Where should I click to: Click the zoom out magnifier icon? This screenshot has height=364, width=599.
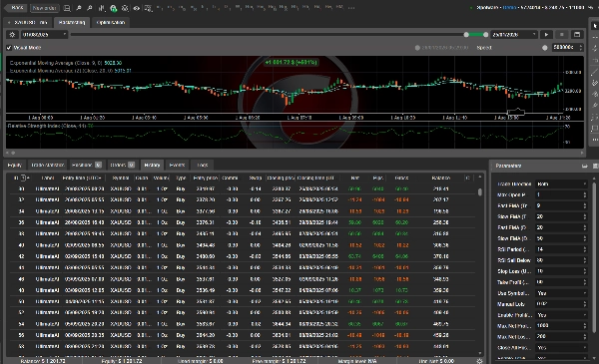pyautogui.click(x=90, y=8)
